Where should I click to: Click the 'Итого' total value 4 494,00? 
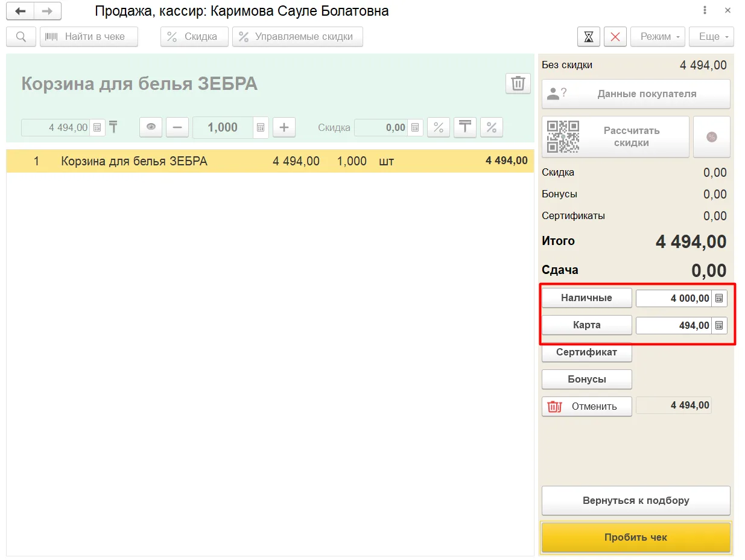click(691, 242)
